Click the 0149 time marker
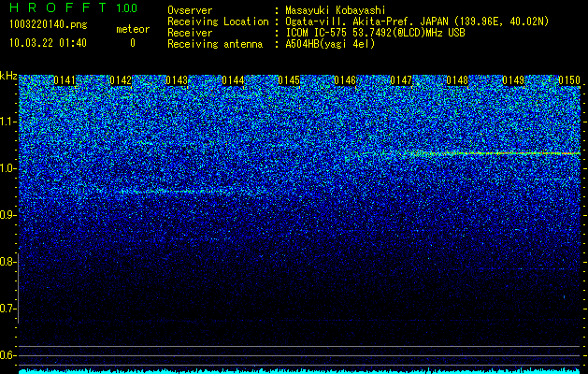Screen dimensions: 588x374 513,80
